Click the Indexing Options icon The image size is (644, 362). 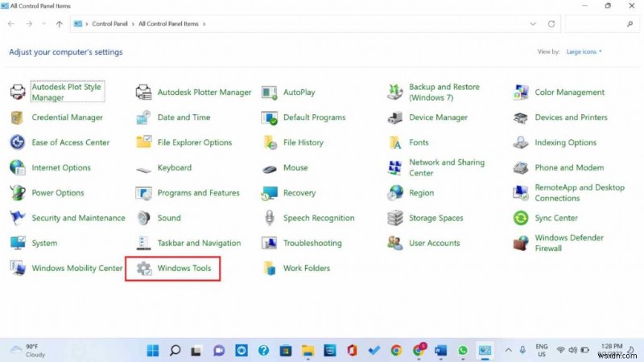[x=520, y=142]
